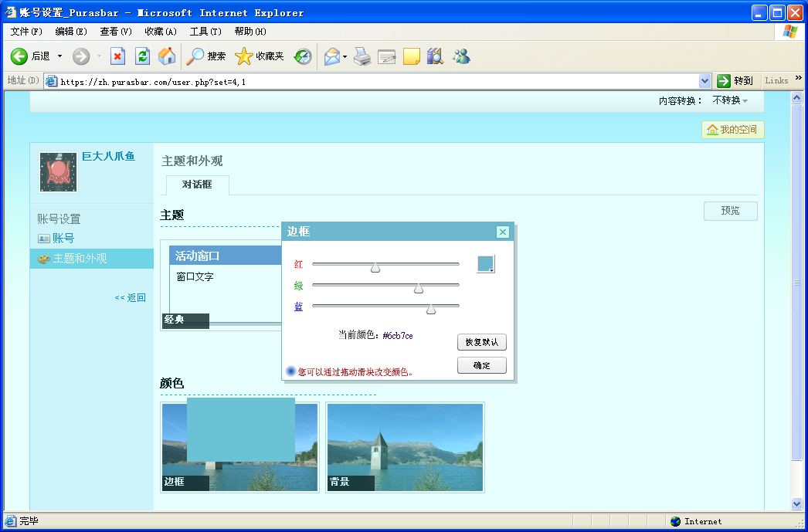
Task: Expand the back button history arrow
Action: 60,56
